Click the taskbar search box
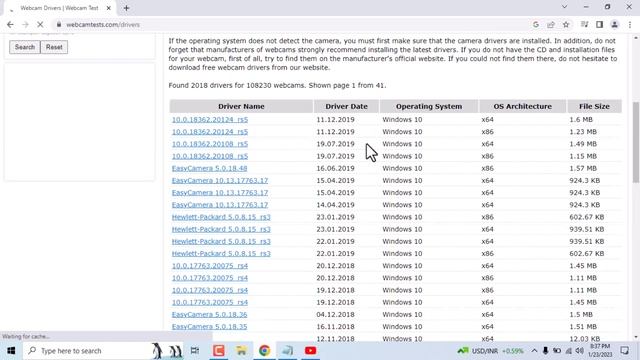 tap(103, 351)
